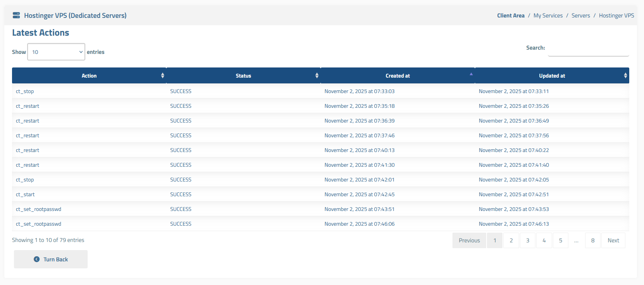The height and width of the screenshot is (285, 644).
Task: Click the Turn Back arrow icon
Action: pyautogui.click(x=36, y=259)
